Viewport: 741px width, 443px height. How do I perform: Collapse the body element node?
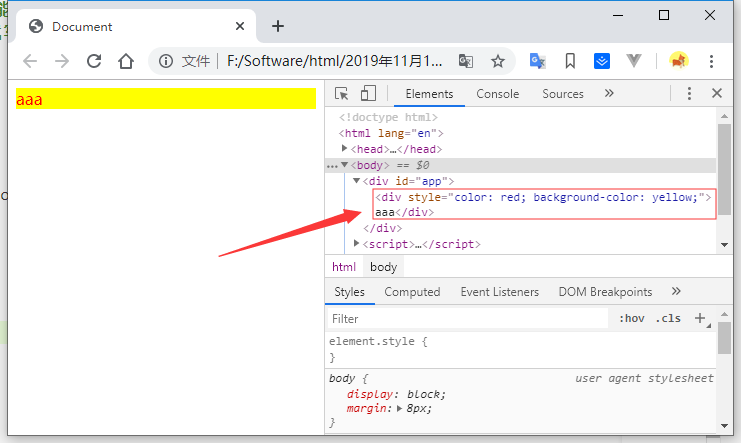[345, 165]
